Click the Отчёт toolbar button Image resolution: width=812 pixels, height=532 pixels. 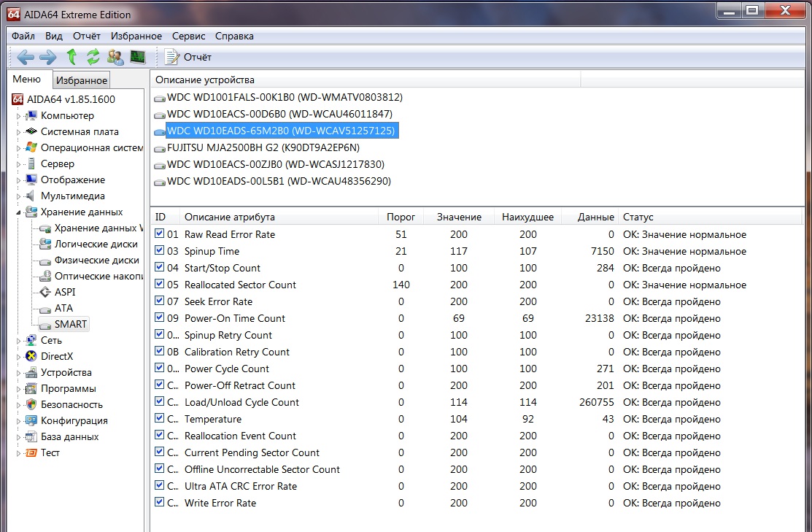click(x=188, y=57)
